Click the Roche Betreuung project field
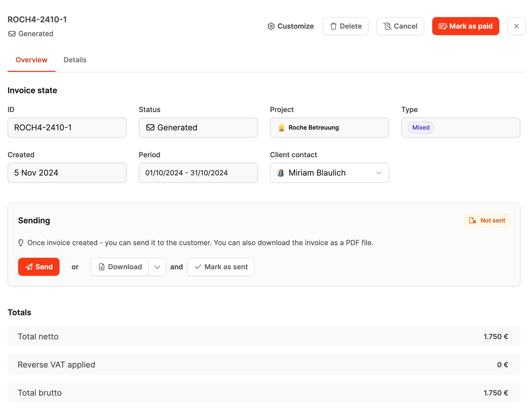The width and height of the screenshot is (532, 416). point(329,128)
